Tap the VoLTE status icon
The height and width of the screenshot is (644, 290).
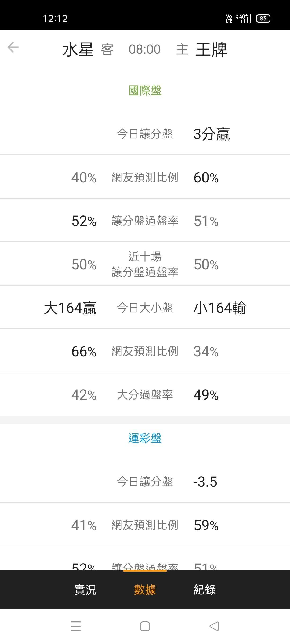229,18
